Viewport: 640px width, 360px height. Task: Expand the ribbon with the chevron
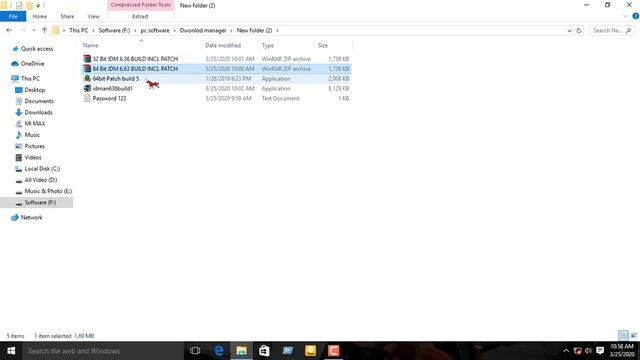(625, 16)
